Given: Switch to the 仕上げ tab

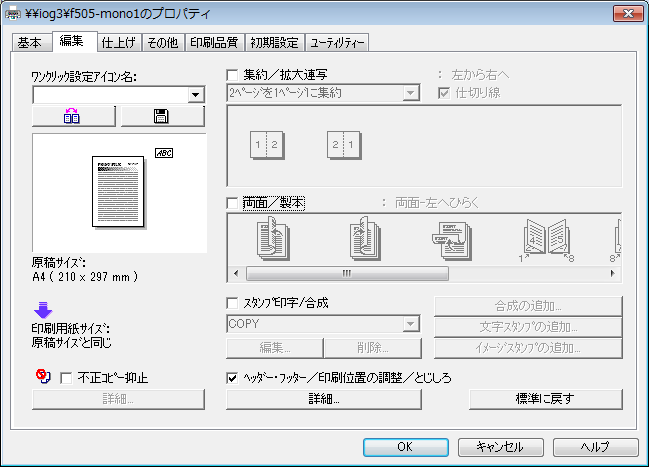Looking at the screenshot, I should (x=118, y=42).
